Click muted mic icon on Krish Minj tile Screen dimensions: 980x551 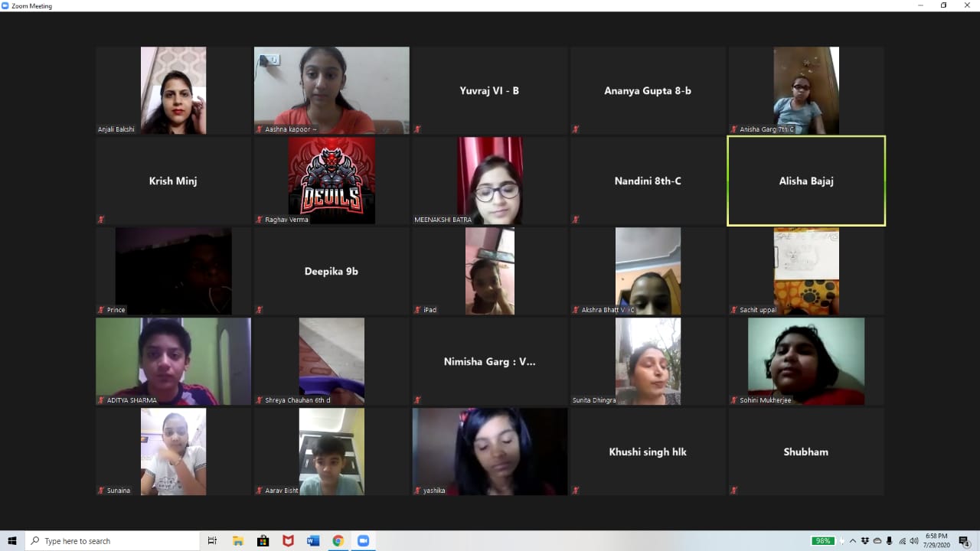(x=100, y=220)
